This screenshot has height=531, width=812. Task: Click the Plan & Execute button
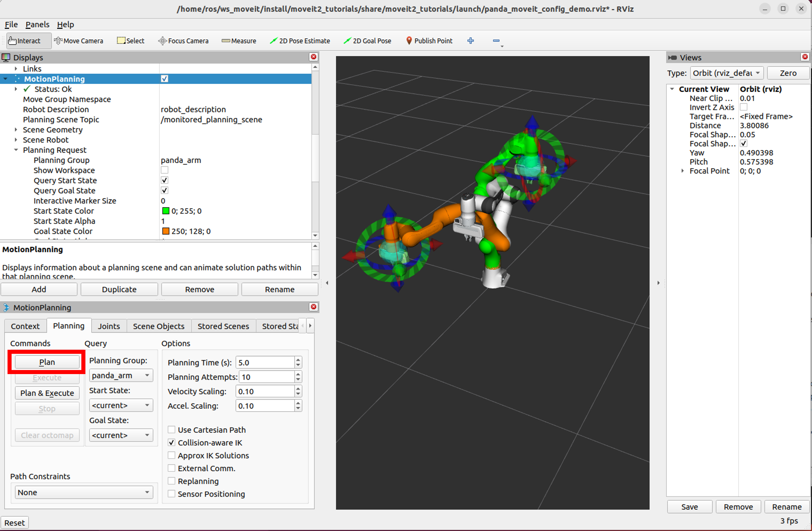(47, 393)
